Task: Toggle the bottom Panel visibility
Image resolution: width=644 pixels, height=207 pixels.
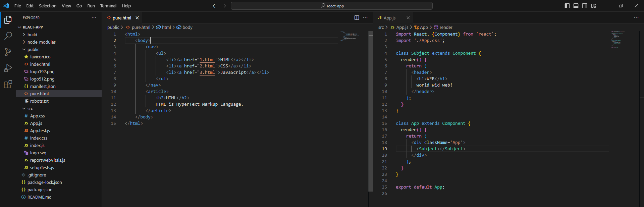Action: click(x=576, y=6)
